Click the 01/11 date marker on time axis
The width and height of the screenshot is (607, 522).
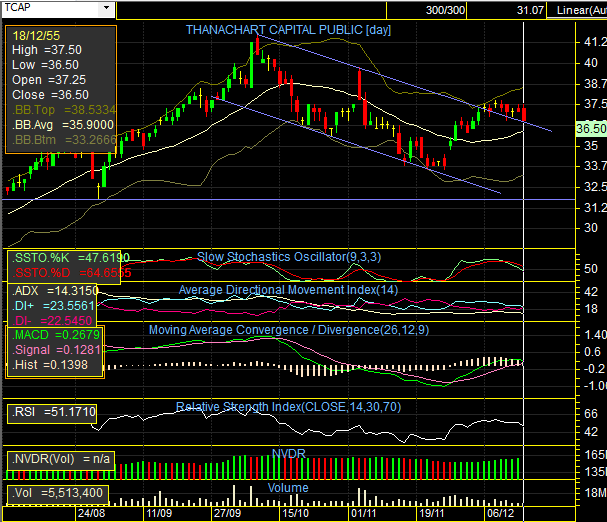pyautogui.click(x=364, y=513)
